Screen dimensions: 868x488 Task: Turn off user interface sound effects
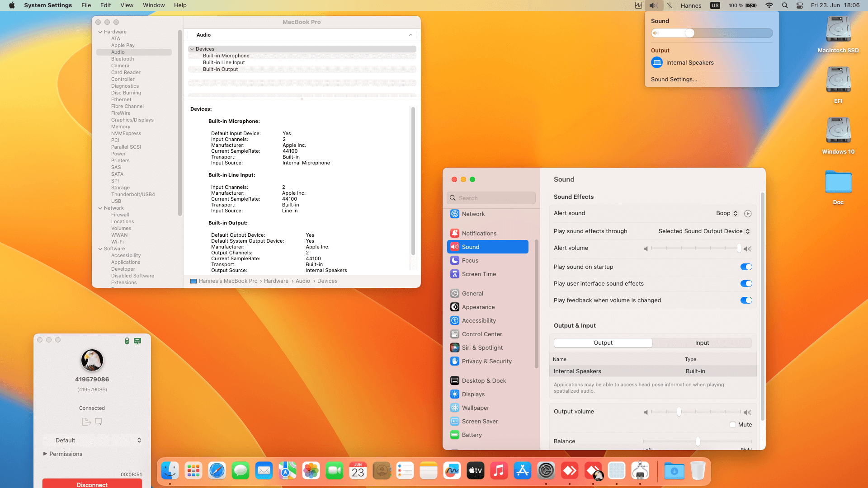pyautogui.click(x=746, y=284)
